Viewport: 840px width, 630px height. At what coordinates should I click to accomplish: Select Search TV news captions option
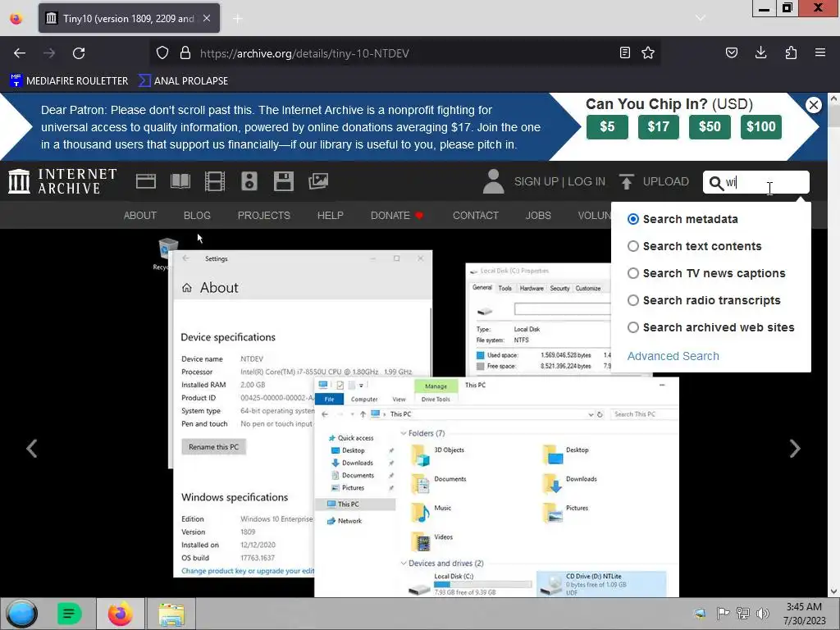point(633,273)
